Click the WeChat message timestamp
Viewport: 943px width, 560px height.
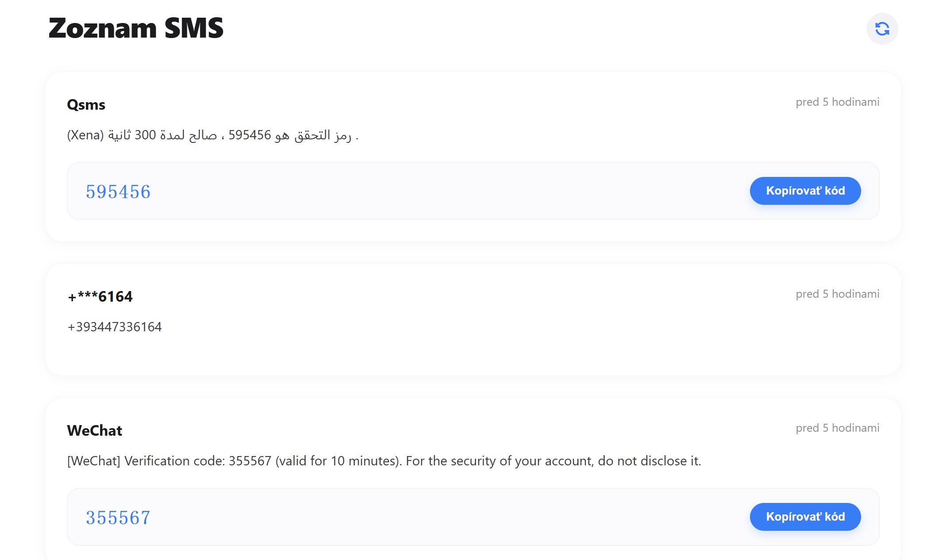click(x=837, y=428)
